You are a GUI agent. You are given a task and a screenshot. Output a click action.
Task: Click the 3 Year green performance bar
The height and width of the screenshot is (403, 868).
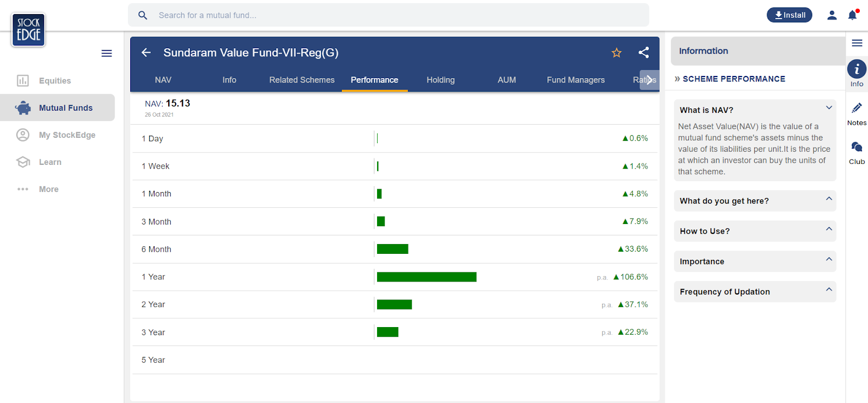387,332
